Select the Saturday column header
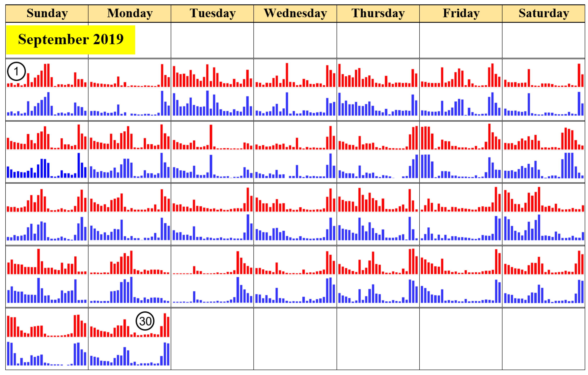Screen dimensions: 588x375 (x=544, y=13)
